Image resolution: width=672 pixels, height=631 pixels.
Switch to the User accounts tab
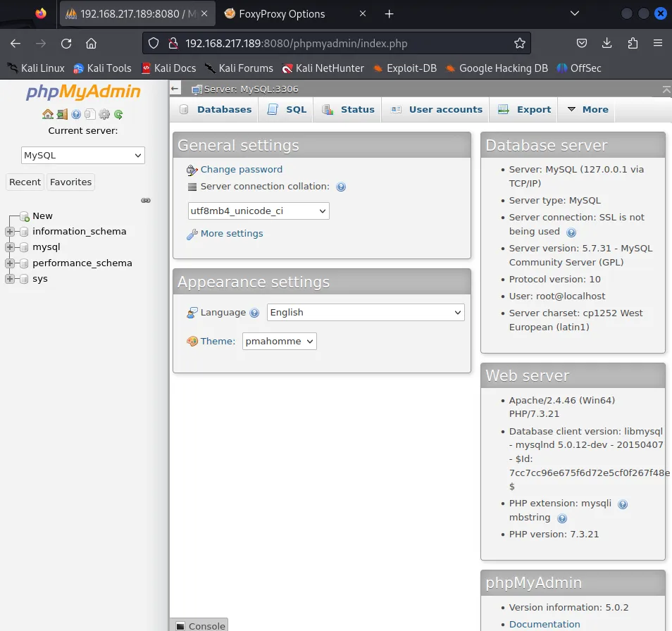437,110
